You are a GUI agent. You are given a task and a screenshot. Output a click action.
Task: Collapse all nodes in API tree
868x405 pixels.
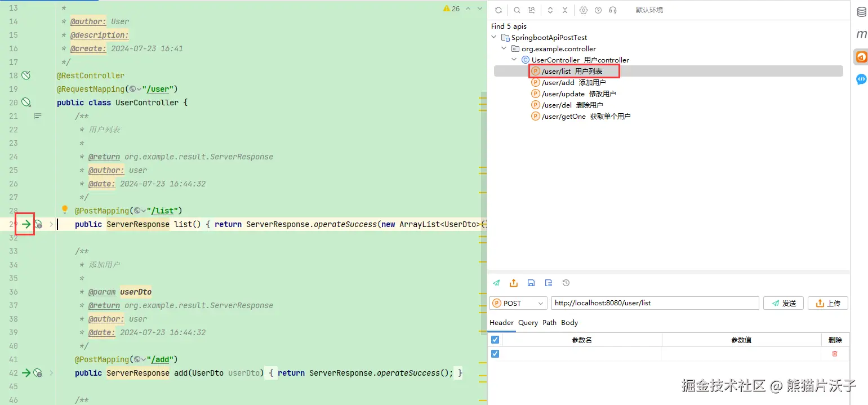coord(565,10)
